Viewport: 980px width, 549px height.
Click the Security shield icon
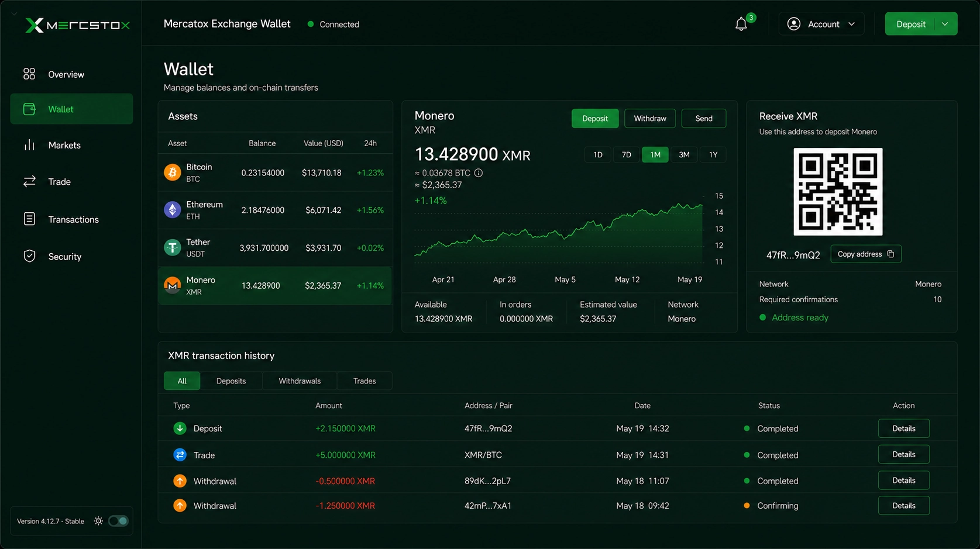[29, 256]
